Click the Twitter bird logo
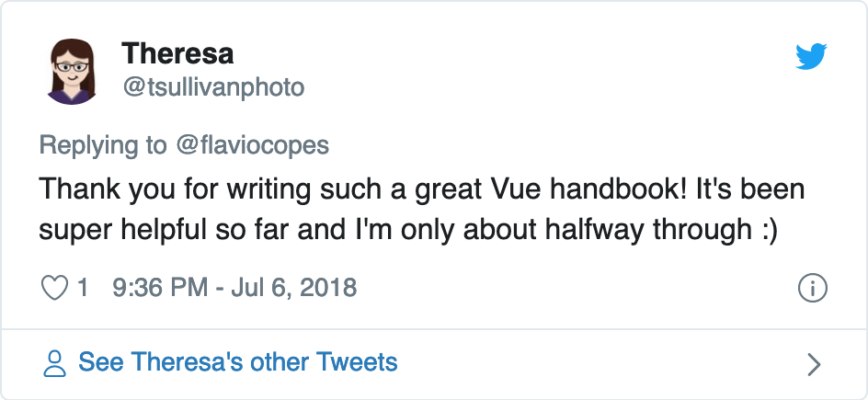The image size is (868, 400). click(811, 57)
